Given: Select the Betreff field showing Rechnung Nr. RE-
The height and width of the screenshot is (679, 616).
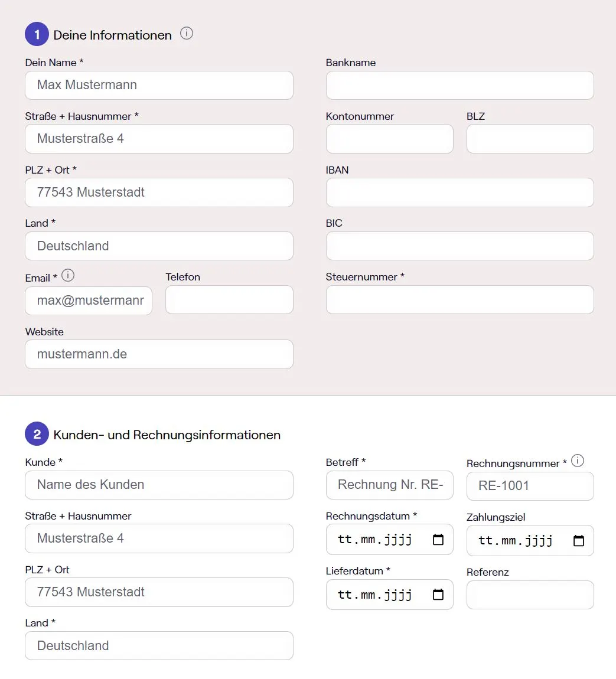Looking at the screenshot, I should pyautogui.click(x=389, y=485).
